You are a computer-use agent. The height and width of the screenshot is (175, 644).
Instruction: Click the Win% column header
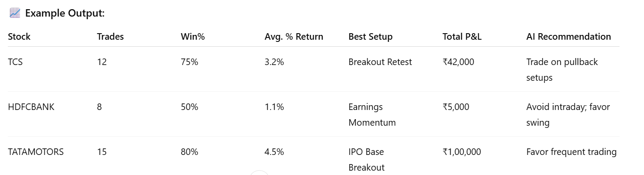193,37
